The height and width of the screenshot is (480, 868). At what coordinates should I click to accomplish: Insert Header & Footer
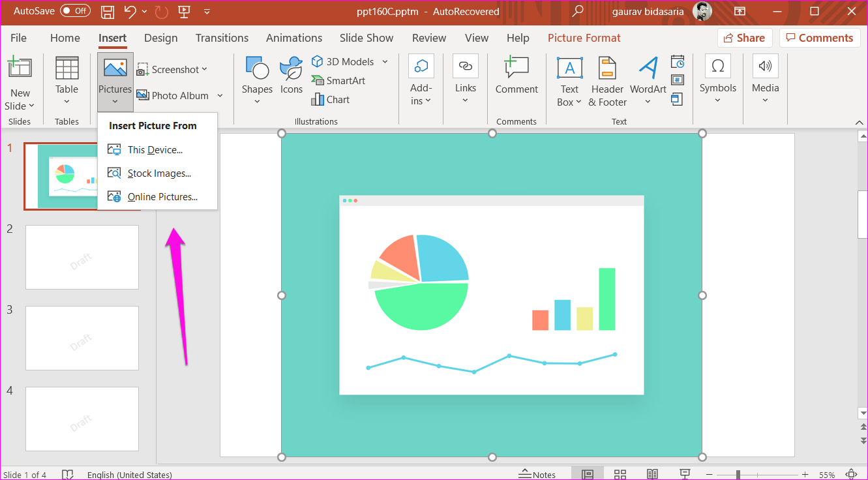[608, 82]
